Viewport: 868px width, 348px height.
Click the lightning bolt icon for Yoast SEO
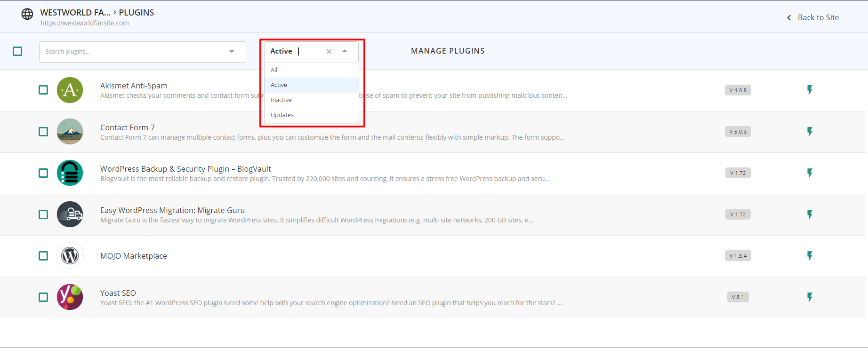coord(810,297)
